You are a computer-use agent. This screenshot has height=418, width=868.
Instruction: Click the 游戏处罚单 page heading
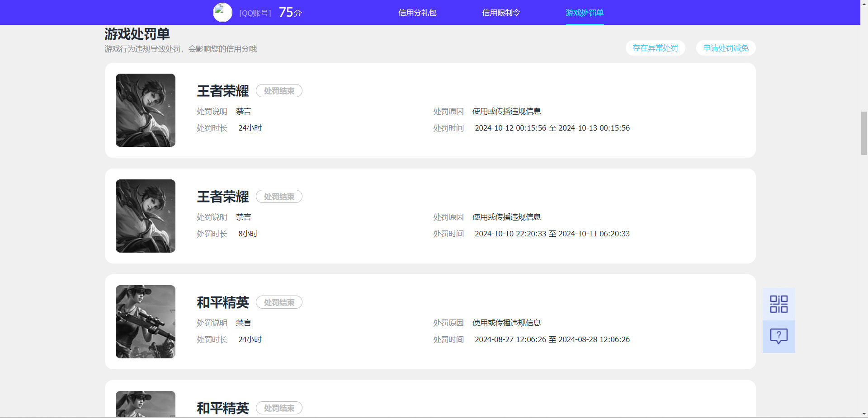coord(137,34)
